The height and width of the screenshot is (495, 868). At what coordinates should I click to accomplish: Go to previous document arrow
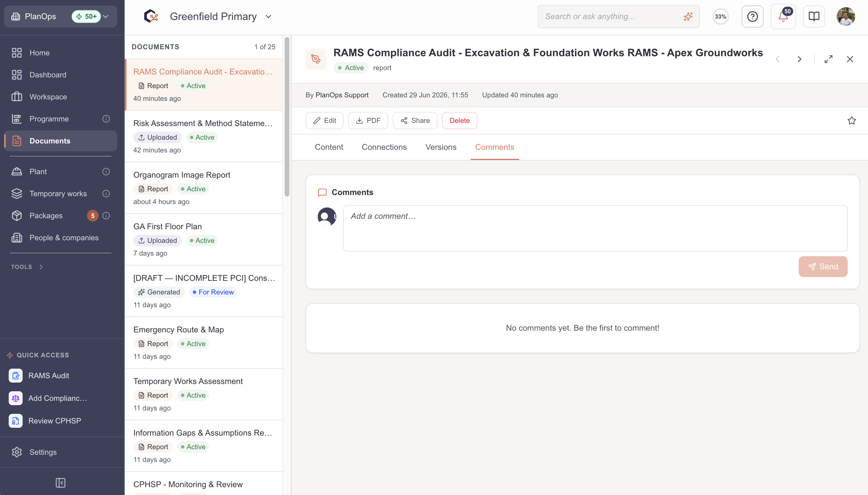(778, 59)
